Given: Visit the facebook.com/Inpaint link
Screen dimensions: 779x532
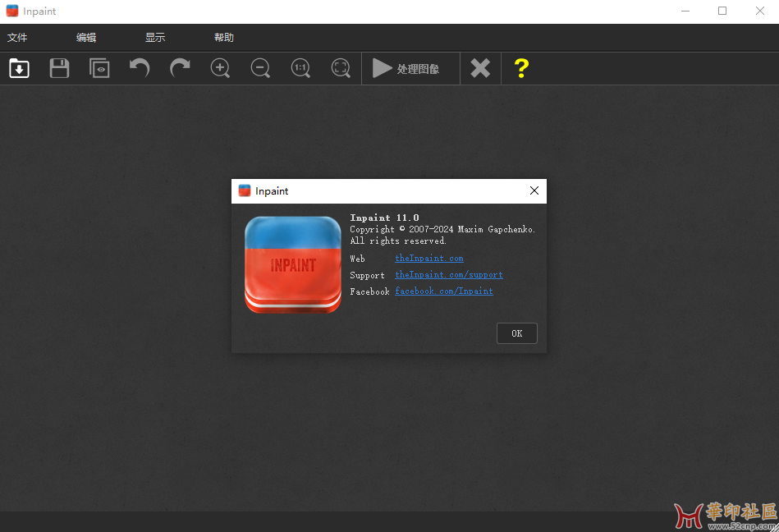Looking at the screenshot, I should 443,291.
